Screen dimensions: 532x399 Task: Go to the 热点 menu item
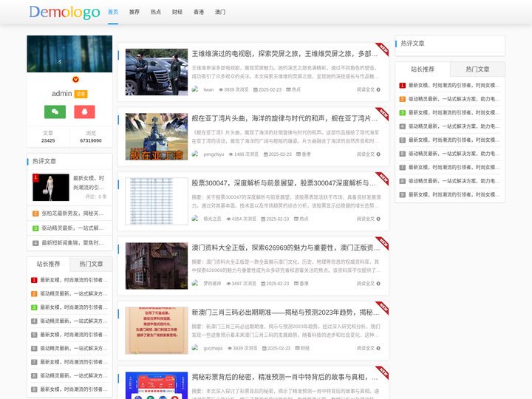[x=156, y=12]
